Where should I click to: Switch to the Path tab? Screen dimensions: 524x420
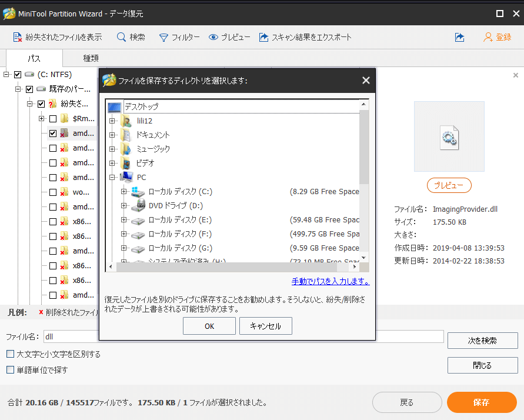pos(35,58)
